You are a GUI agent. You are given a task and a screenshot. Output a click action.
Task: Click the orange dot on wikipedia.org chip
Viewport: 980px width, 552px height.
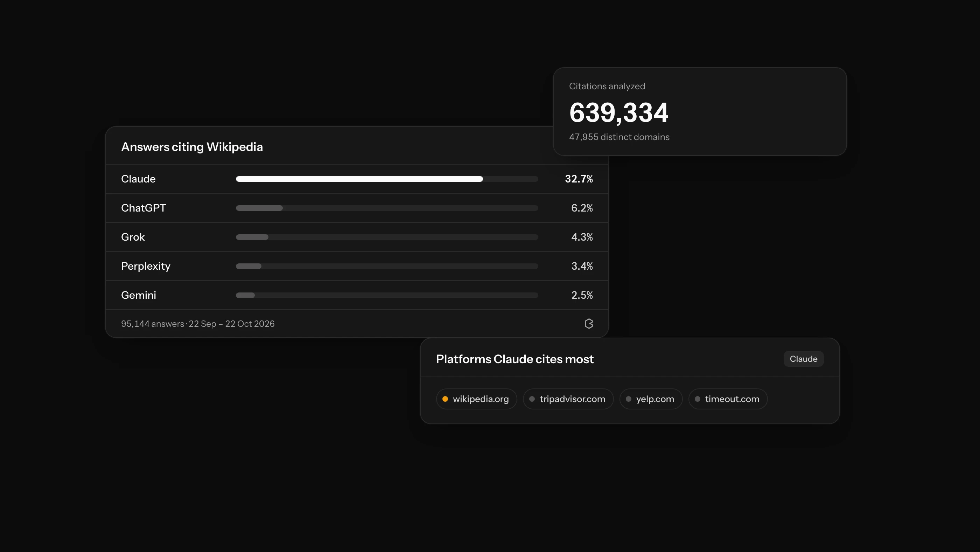pyautogui.click(x=445, y=399)
